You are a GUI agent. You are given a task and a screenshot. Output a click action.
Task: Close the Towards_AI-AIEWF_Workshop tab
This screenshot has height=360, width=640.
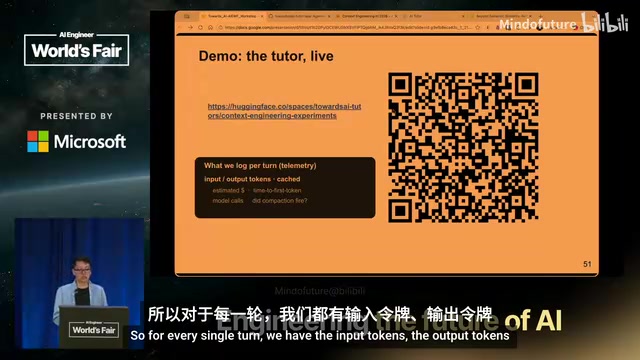click(262, 16)
